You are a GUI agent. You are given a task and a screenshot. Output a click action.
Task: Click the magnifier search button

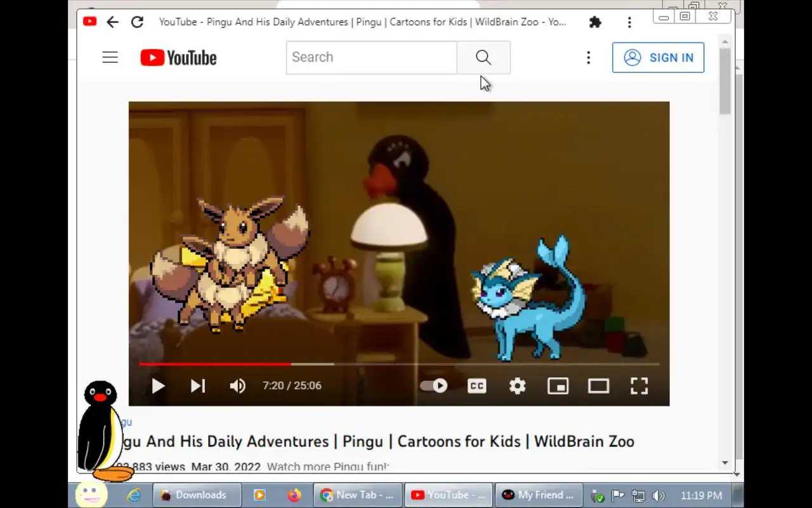click(x=483, y=58)
